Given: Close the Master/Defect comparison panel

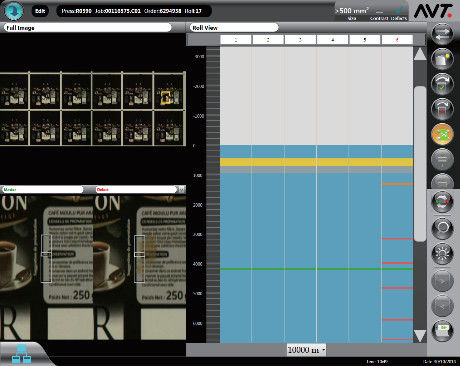Looking at the screenshot, I should [181, 189].
